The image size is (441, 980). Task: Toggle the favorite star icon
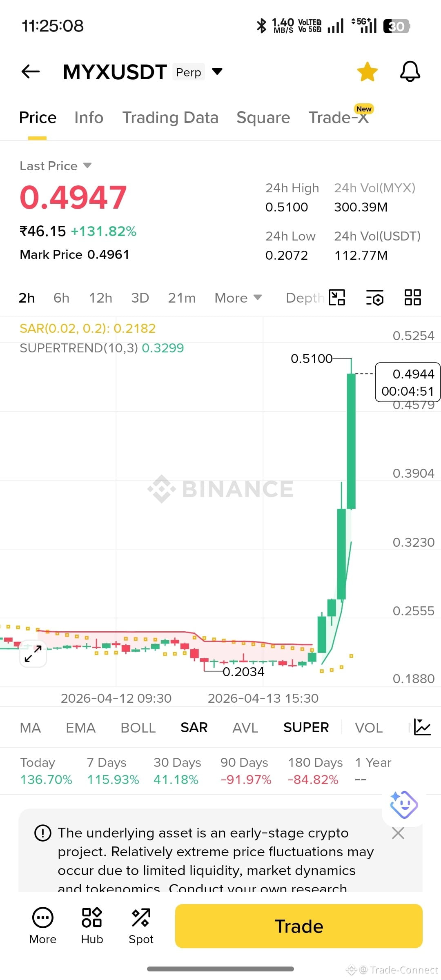(x=367, y=71)
